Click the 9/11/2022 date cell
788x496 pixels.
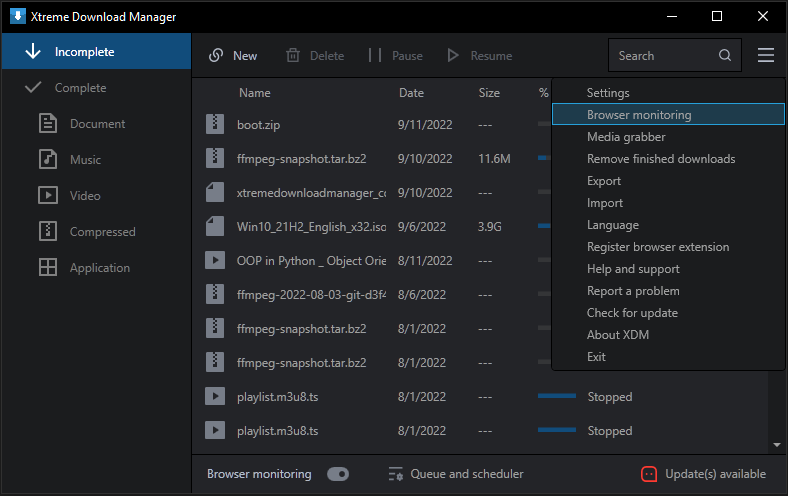coord(425,125)
